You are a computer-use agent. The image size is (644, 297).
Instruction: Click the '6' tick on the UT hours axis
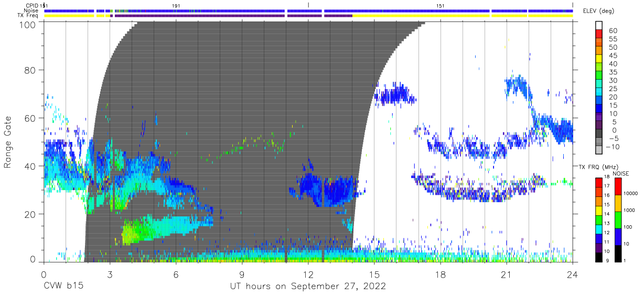(176, 274)
